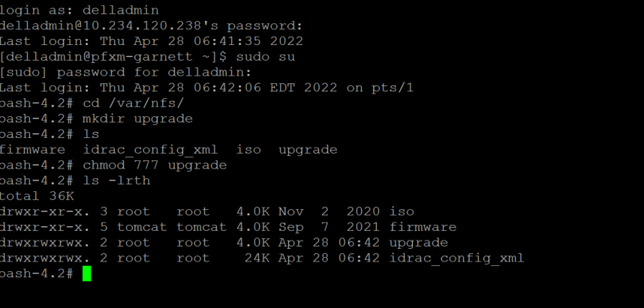Screen dimensions: 644x308
Task: Click the 'ls -lrth' command
Action: click(x=116, y=181)
